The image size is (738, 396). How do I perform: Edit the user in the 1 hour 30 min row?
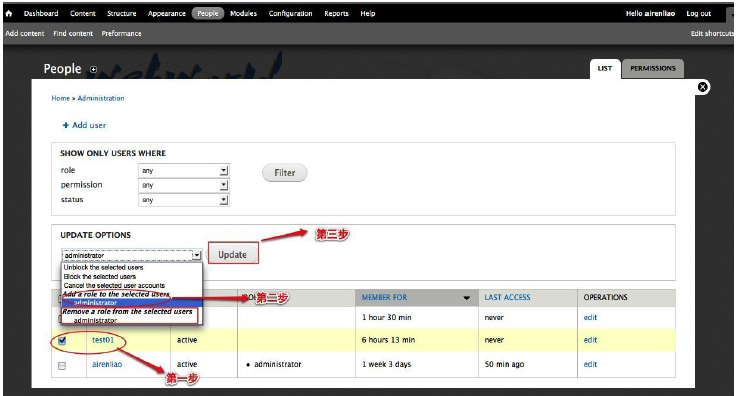pos(590,318)
